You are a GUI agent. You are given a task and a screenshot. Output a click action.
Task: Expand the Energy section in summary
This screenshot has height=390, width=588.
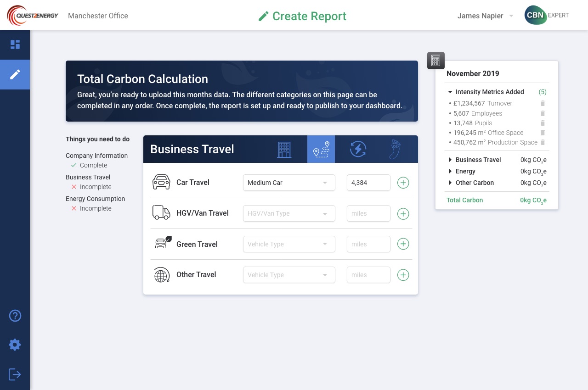point(450,171)
